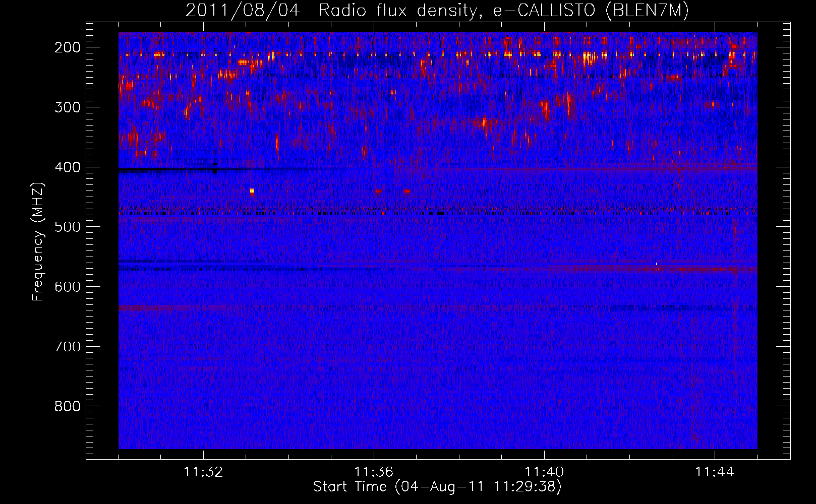Viewport: 816px width, 504px height.
Task: Click the 11:40 time axis label
Action: [x=544, y=472]
